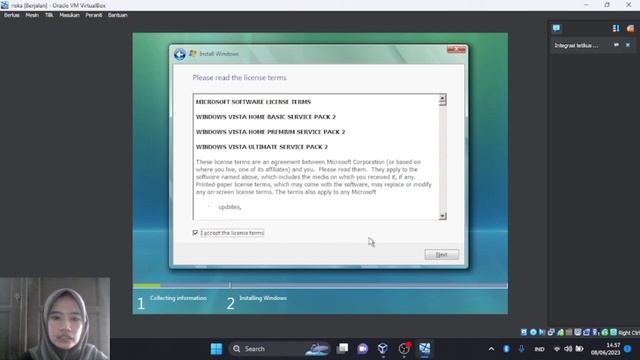
Task: Open the notification badge beside the clock
Action: pos(628,349)
